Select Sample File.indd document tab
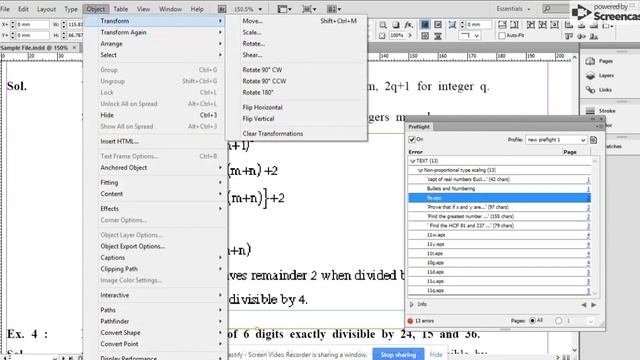The width and height of the screenshot is (640, 360). coord(34,48)
